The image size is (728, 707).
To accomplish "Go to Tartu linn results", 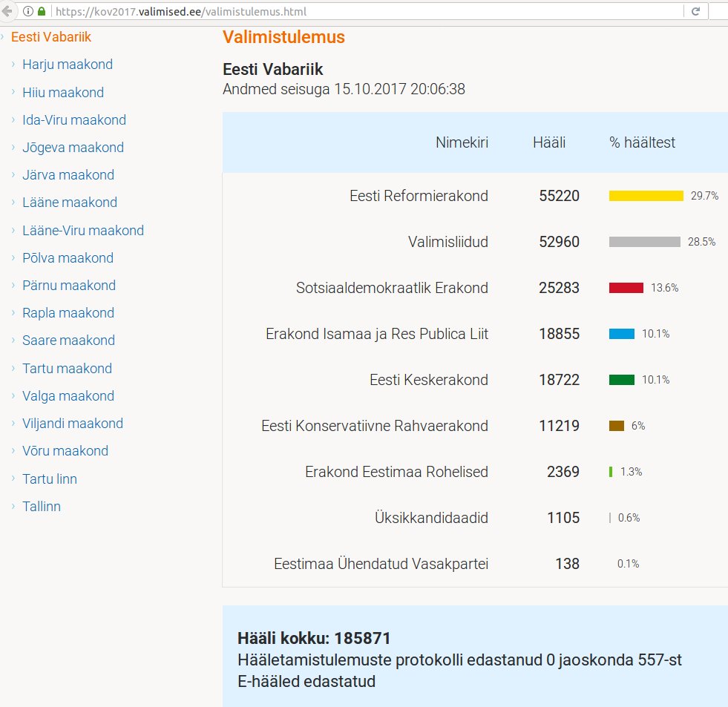I will tap(50, 479).
